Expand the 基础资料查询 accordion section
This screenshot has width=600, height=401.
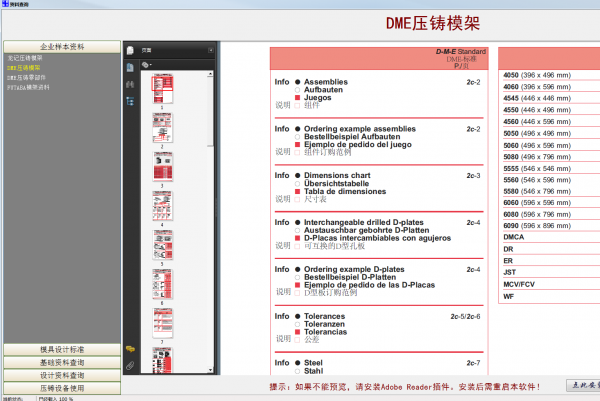(62, 362)
